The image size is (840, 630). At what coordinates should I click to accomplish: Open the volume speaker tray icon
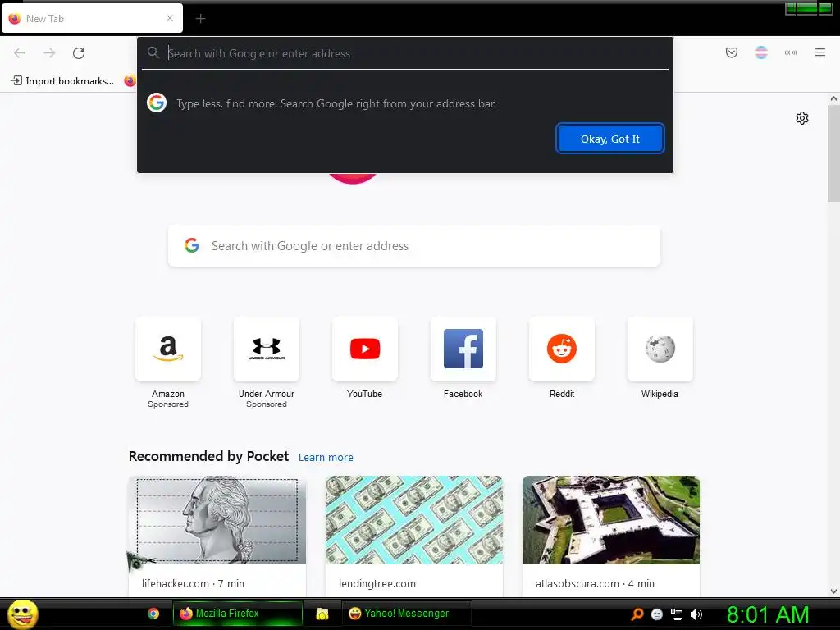(696, 614)
